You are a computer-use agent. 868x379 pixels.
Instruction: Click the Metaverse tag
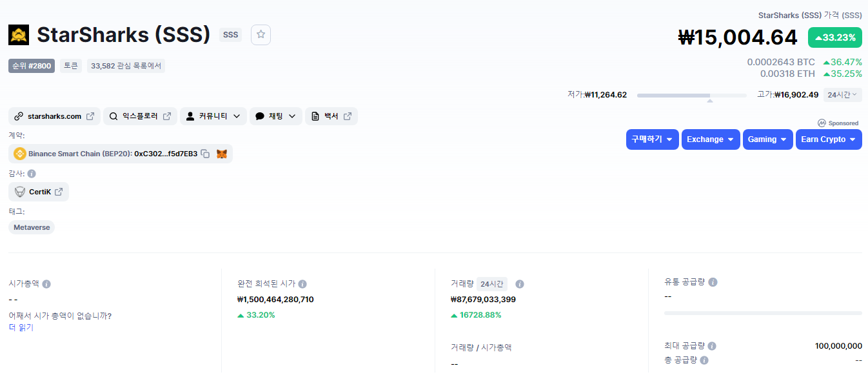click(x=32, y=227)
